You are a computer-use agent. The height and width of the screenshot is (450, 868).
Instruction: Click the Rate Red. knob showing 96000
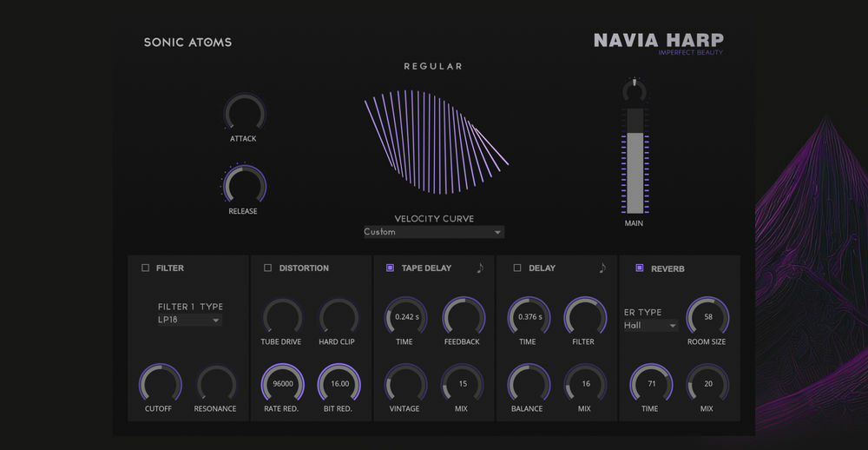[x=283, y=383]
